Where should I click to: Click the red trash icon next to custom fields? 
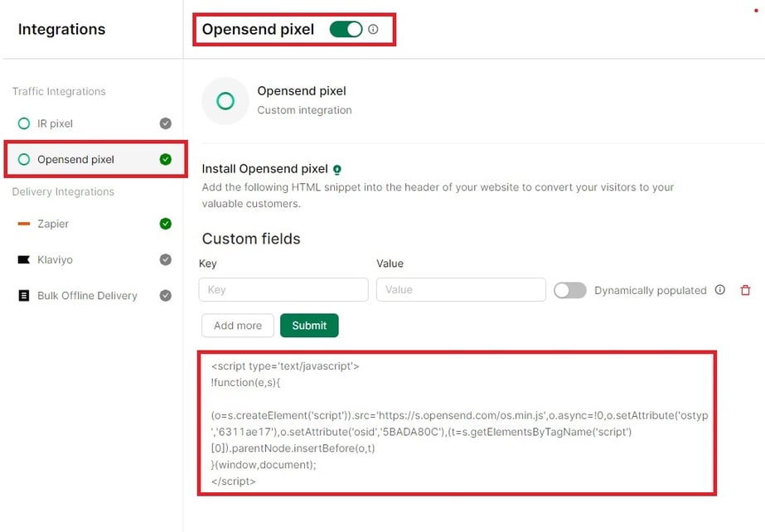coord(745,290)
